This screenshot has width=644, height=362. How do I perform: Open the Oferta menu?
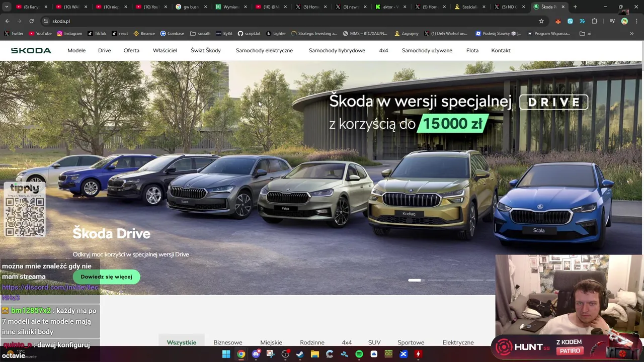[x=131, y=50]
